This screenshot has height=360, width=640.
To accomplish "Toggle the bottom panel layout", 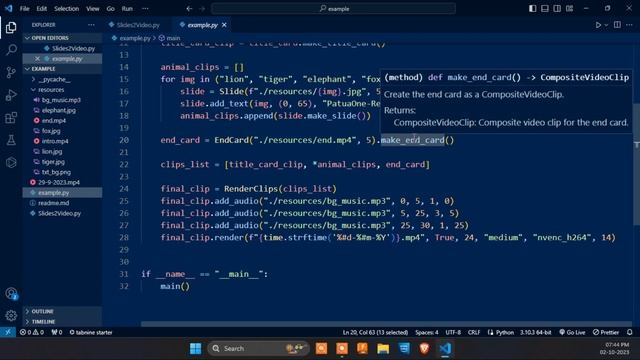I will coord(544,9).
